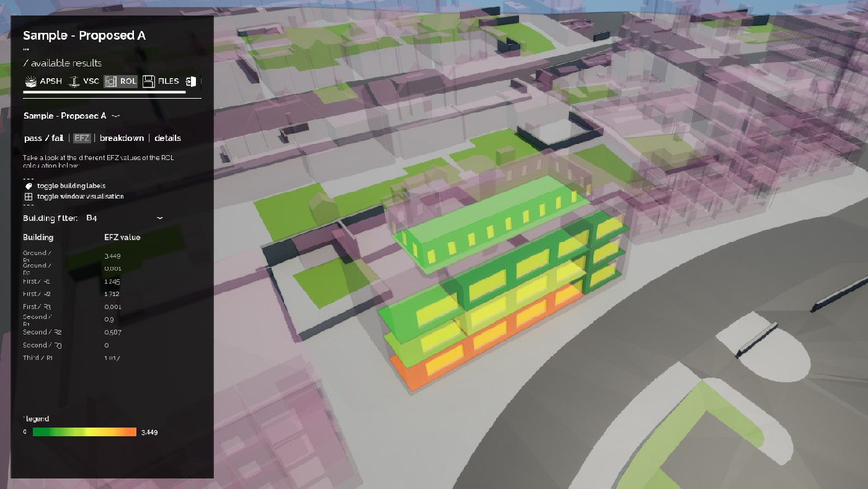This screenshot has height=489, width=868.
Task: Toggle building labels on or off
Action: [71, 186]
